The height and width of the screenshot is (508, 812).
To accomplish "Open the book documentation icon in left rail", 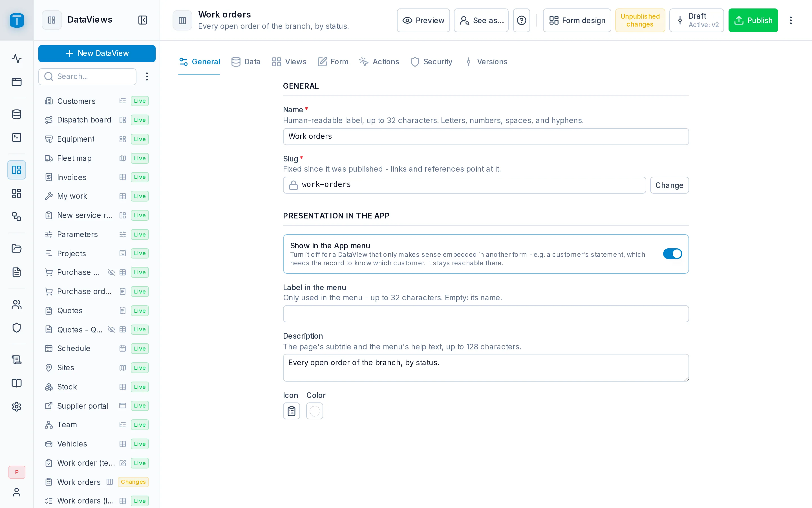I will pos(16,383).
